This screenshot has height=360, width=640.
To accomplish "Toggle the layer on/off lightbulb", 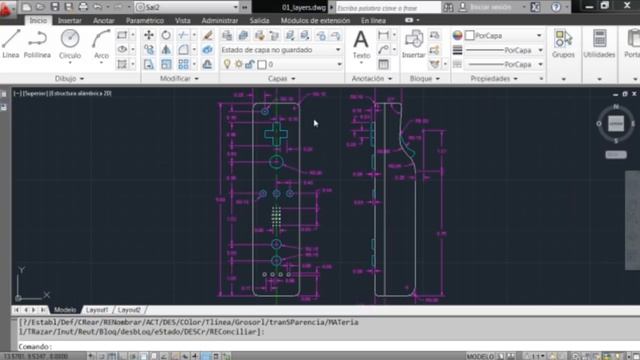I will pyautogui.click(x=227, y=64).
